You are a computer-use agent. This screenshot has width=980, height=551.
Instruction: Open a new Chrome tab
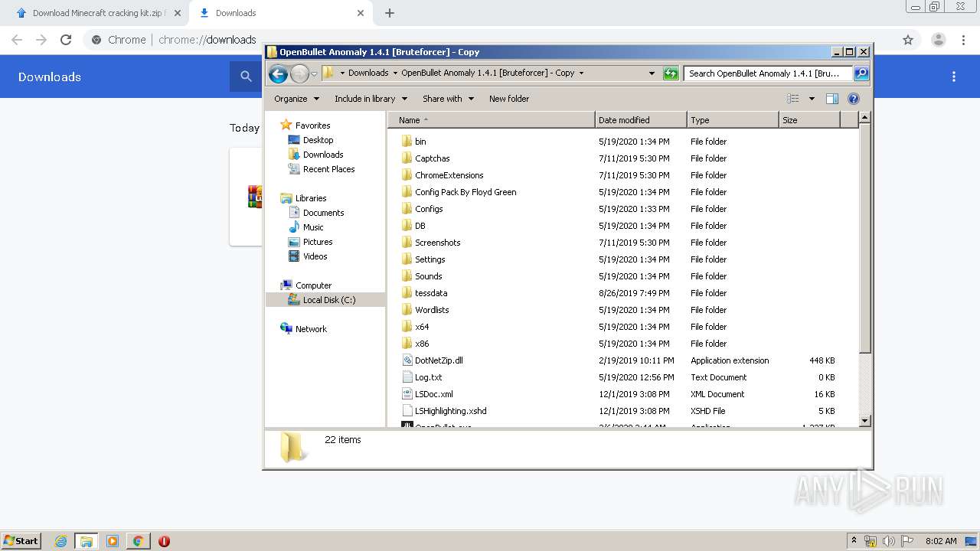(390, 13)
